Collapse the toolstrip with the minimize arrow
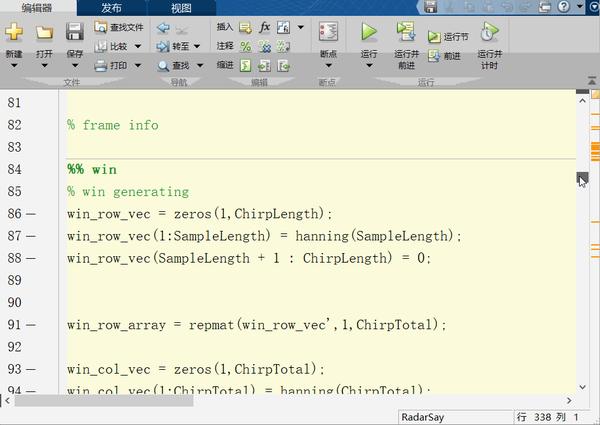The image size is (600, 425). (592, 81)
